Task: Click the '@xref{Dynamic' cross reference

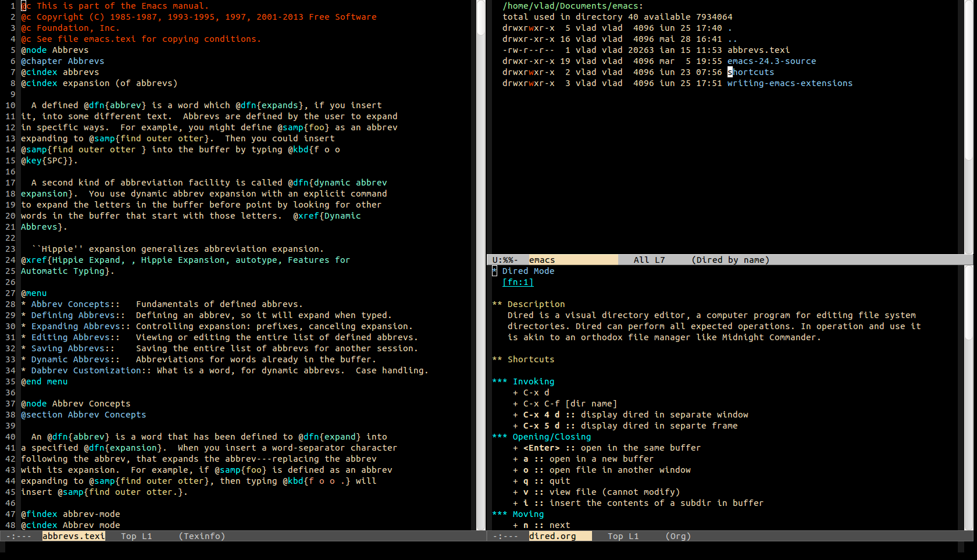Action: [327, 216]
